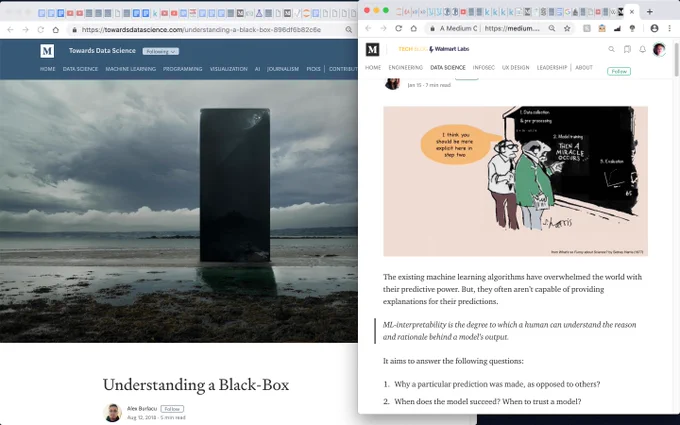Go back in Towards Data Science window

click(10, 30)
